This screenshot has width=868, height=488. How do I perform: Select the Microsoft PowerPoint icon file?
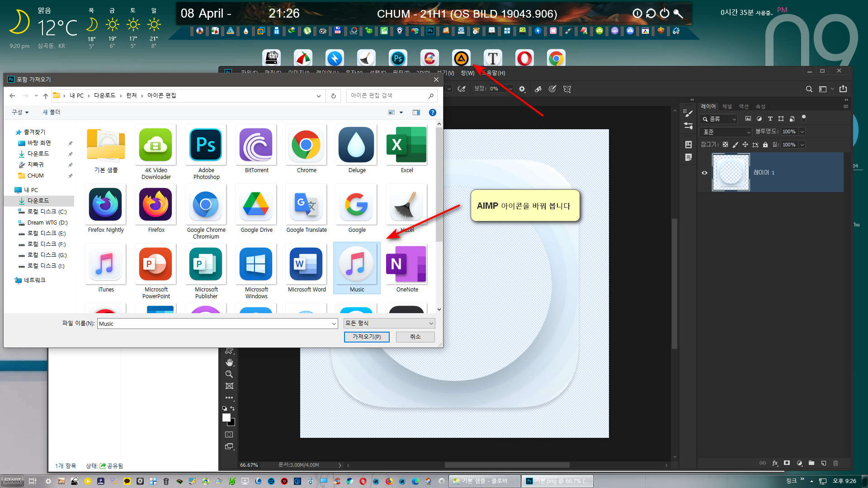click(x=156, y=271)
